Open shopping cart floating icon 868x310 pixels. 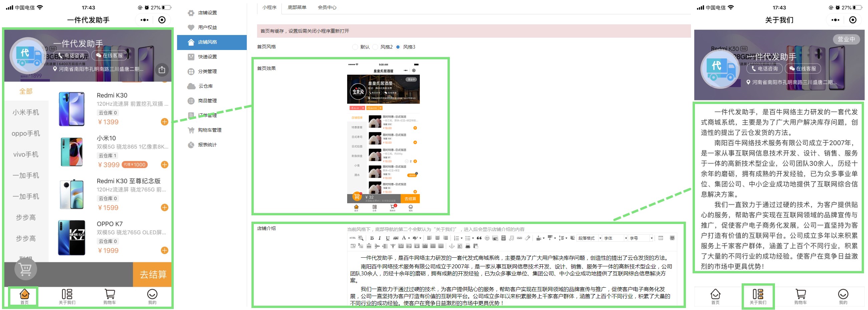click(26, 269)
